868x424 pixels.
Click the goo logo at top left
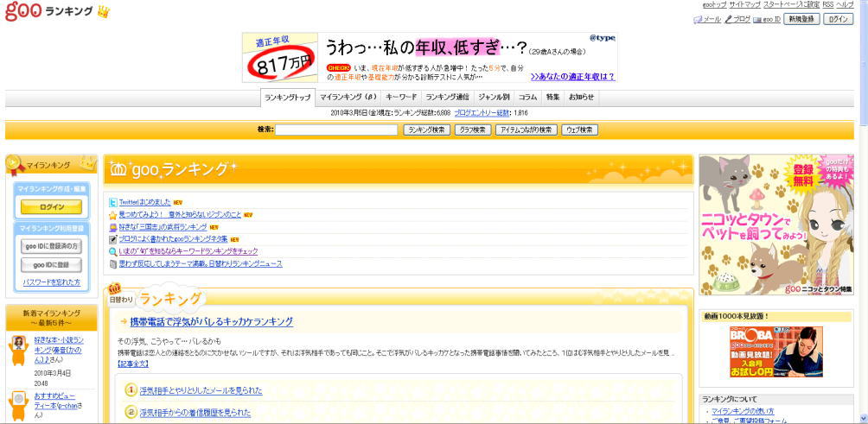[x=23, y=11]
